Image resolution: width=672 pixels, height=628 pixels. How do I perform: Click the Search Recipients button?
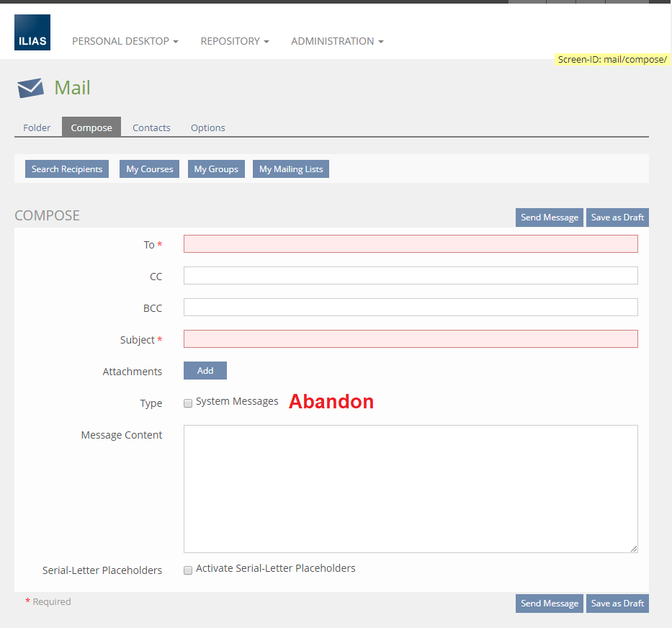tap(67, 169)
